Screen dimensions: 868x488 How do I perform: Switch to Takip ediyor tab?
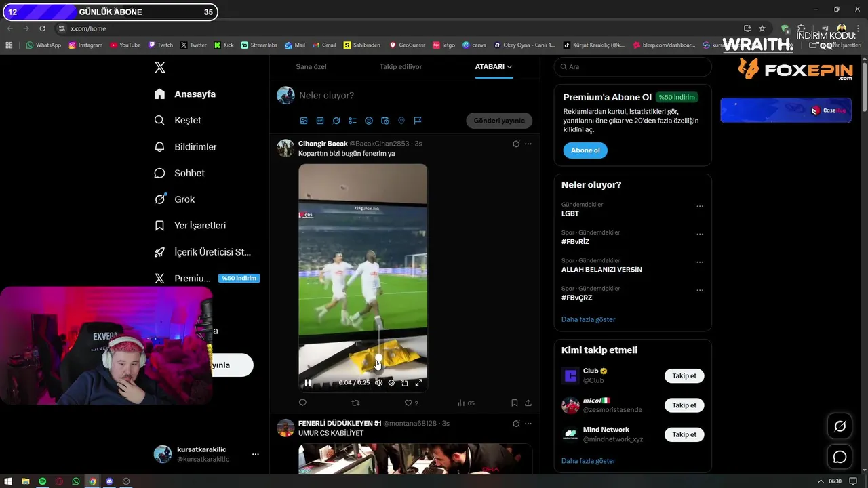401,66
